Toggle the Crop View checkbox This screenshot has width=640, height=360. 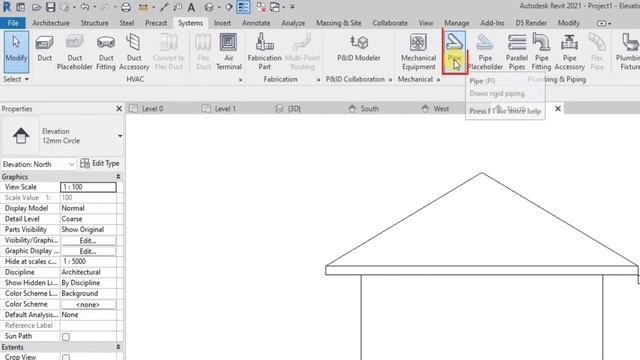pos(66,357)
